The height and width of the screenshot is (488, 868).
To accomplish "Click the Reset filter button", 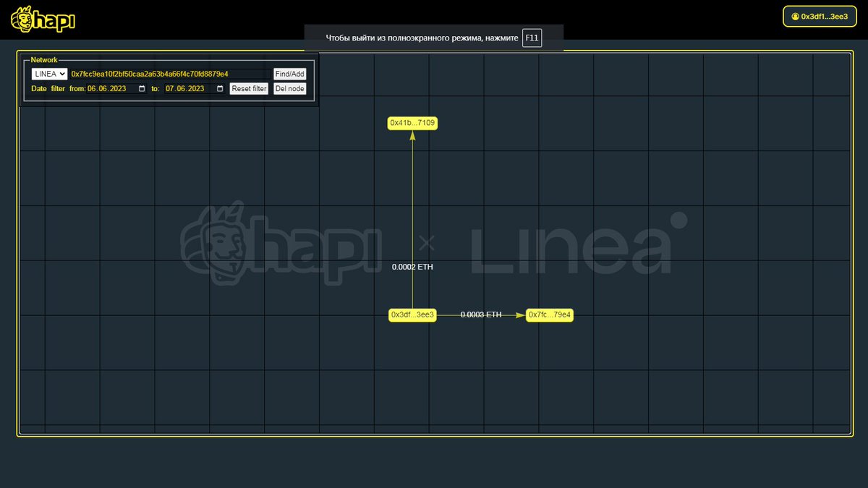I will pos(249,89).
